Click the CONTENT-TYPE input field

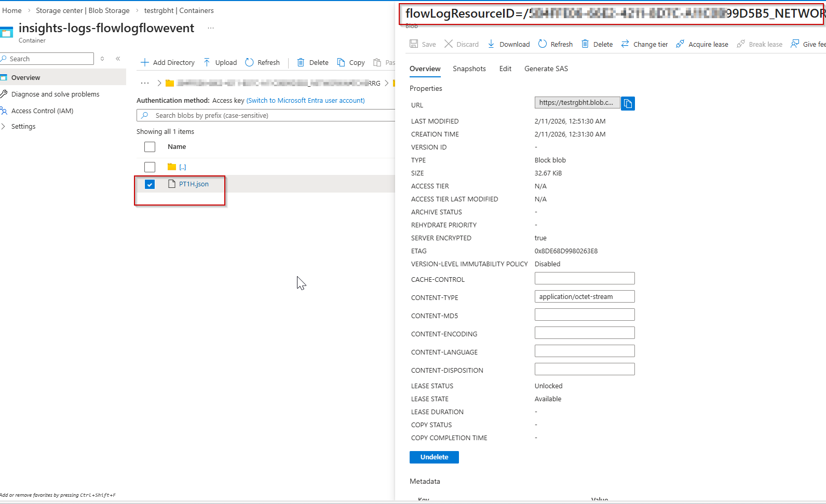coord(585,296)
